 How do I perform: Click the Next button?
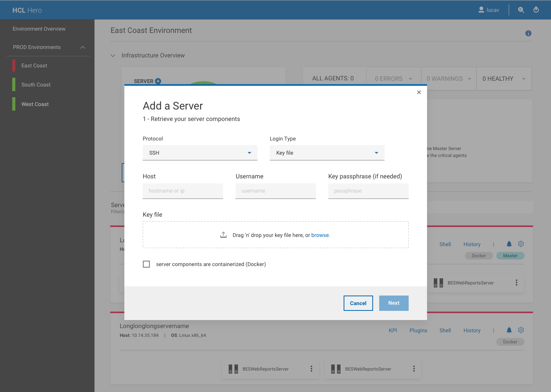[x=393, y=303]
